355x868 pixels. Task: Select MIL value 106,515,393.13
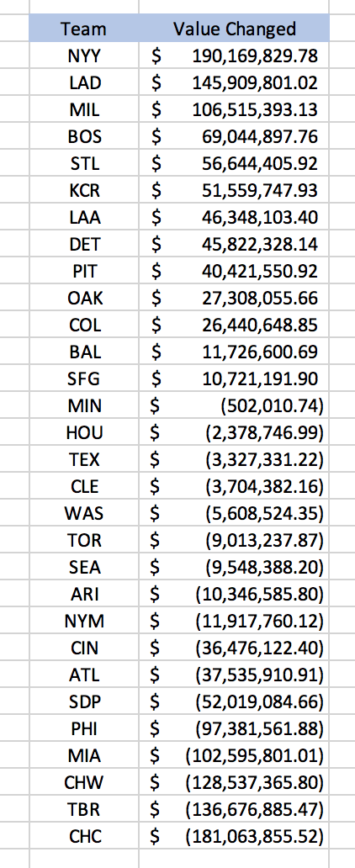(x=234, y=109)
